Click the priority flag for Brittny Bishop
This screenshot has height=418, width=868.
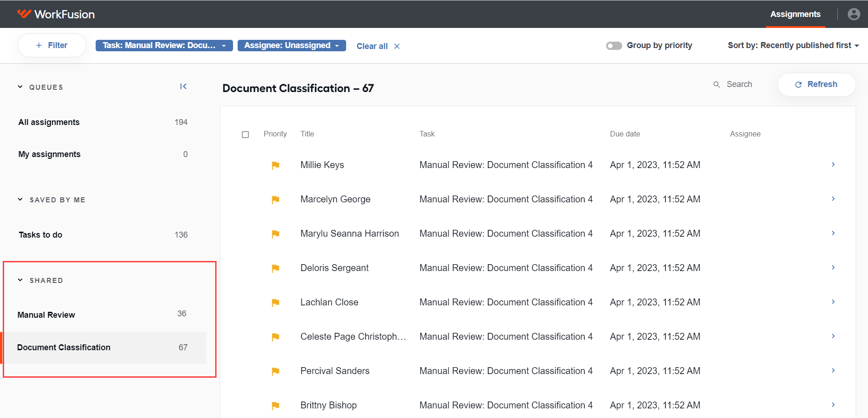click(276, 406)
